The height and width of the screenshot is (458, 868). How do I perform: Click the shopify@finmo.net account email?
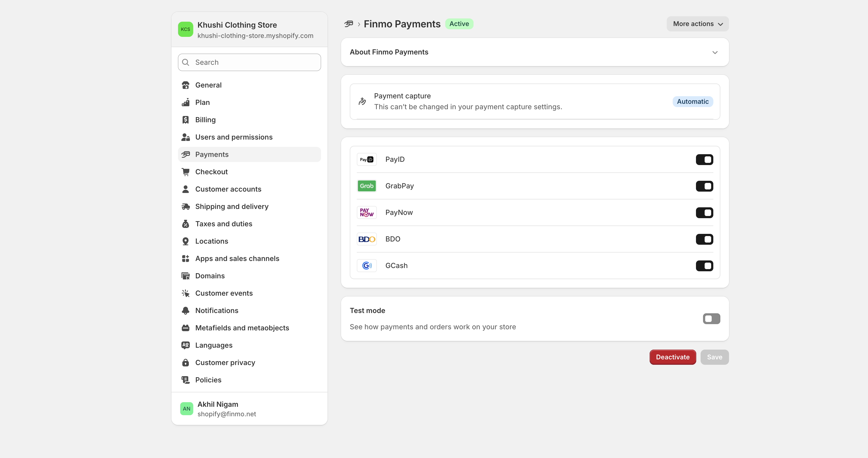tap(226, 414)
